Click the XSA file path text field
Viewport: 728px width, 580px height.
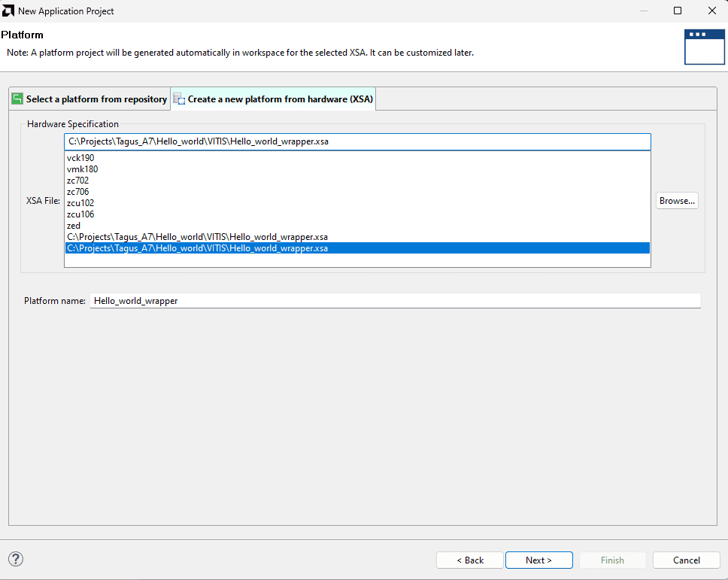357,141
